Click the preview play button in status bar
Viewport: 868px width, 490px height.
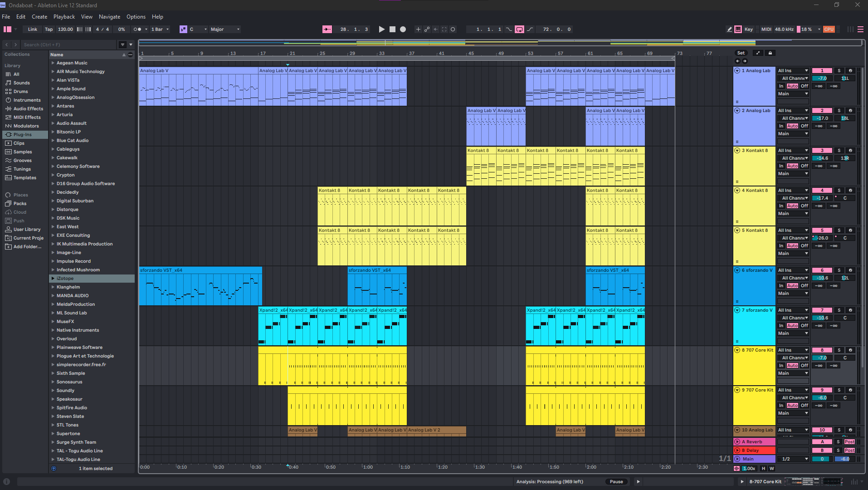(x=638, y=481)
